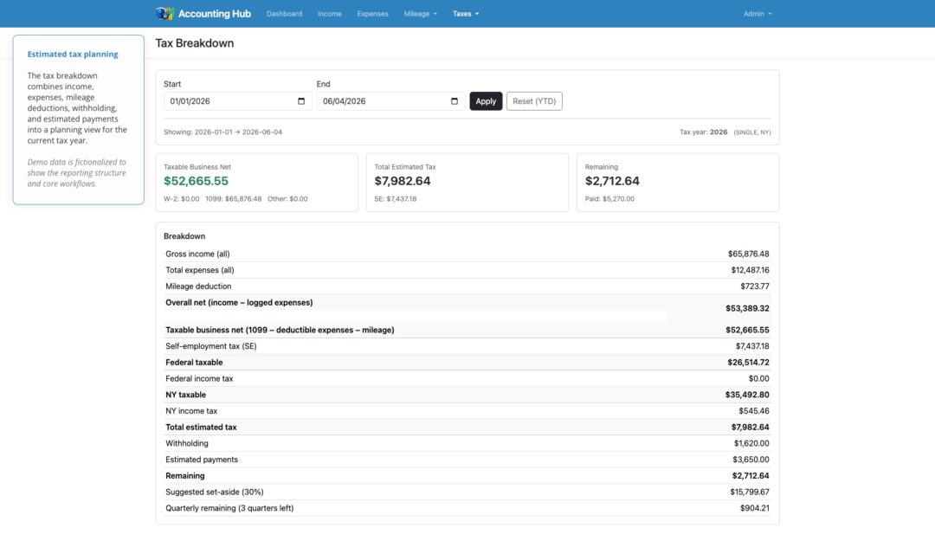Image resolution: width=935 pixels, height=560 pixels.
Task: Click the Federal taxable value $26,514.72
Action: pos(748,363)
